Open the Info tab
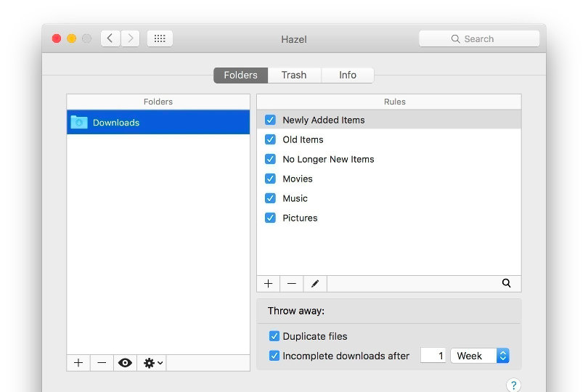This screenshot has width=588, height=392. [x=348, y=75]
